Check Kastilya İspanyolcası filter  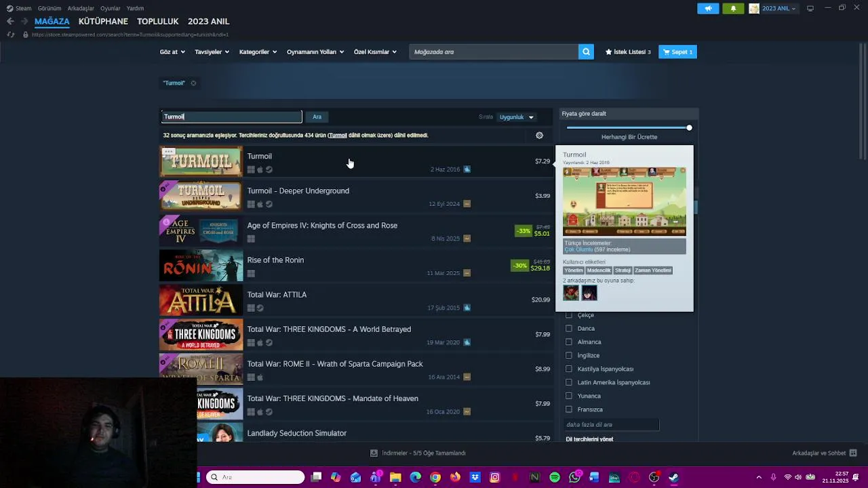(x=569, y=369)
